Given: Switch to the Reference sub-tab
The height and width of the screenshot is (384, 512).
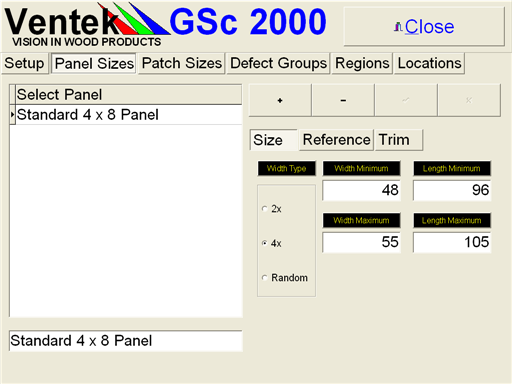Looking at the screenshot, I should pos(336,140).
